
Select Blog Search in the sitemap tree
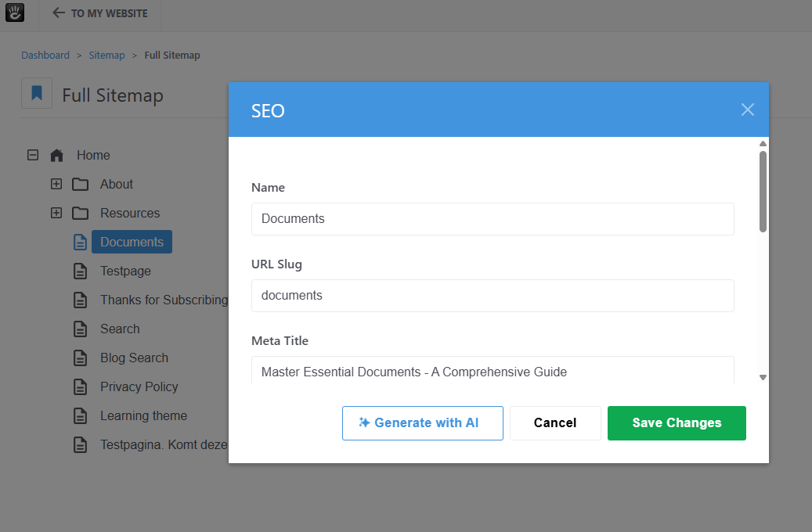click(x=134, y=358)
